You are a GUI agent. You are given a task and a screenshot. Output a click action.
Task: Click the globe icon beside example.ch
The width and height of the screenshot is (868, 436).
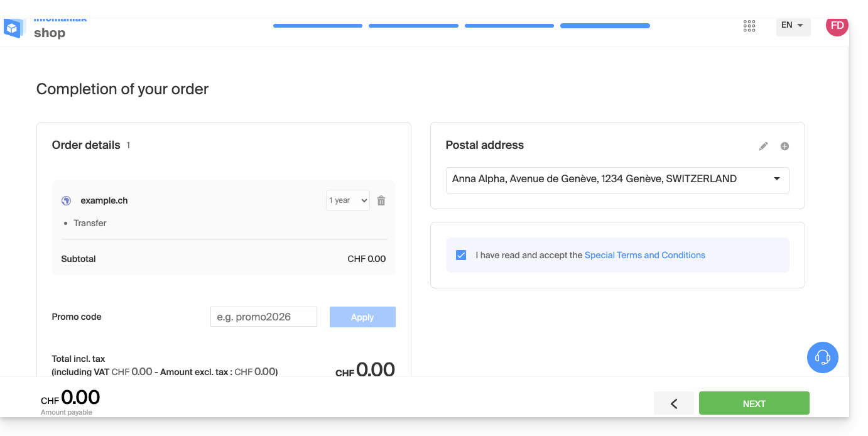pyautogui.click(x=66, y=201)
